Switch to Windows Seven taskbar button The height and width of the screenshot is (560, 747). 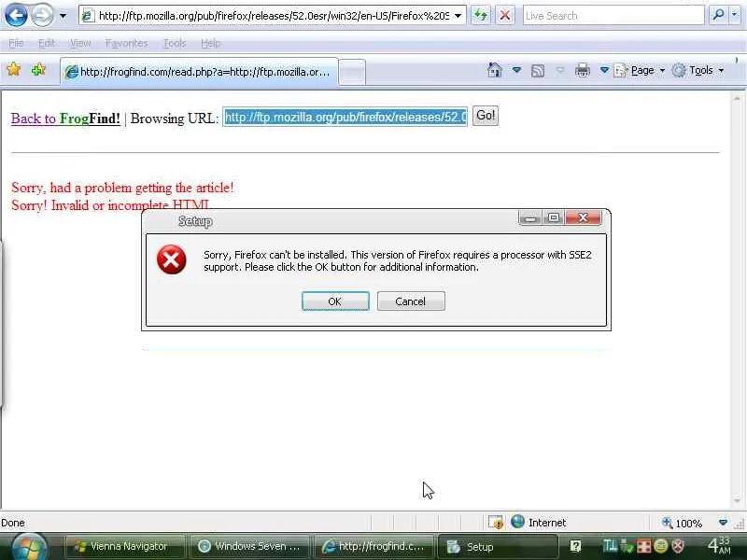[x=249, y=546]
